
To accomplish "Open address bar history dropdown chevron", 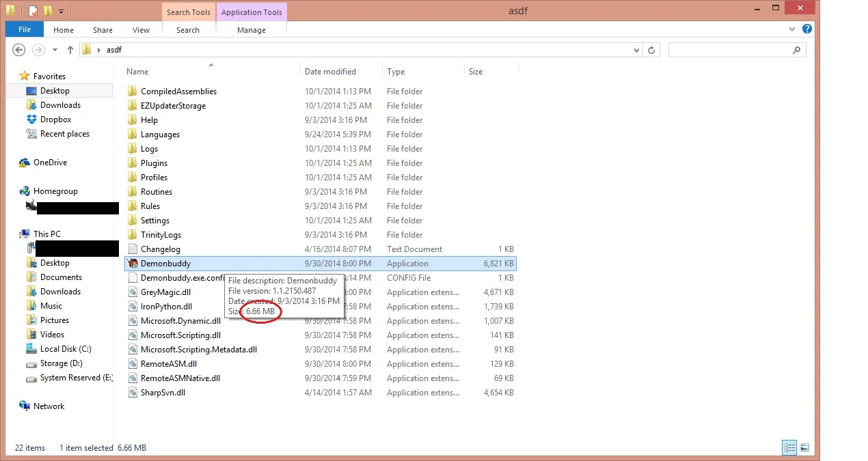I will pos(636,50).
